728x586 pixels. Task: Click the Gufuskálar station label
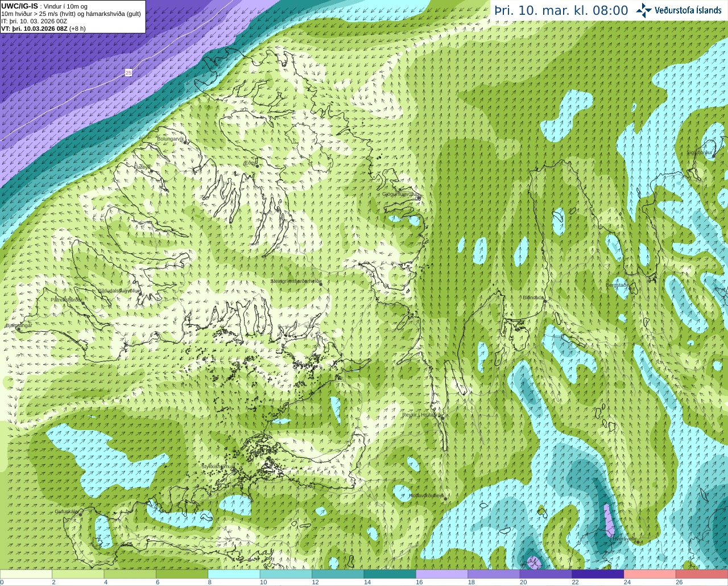(67, 511)
